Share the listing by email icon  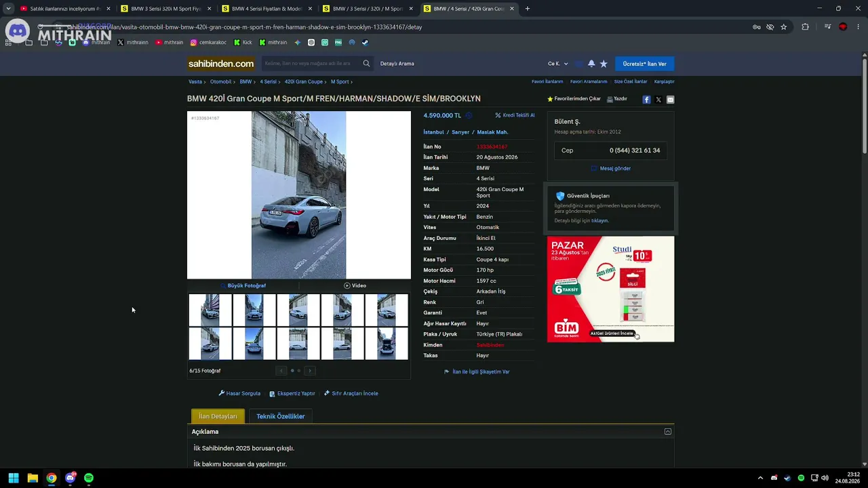(x=670, y=100)
